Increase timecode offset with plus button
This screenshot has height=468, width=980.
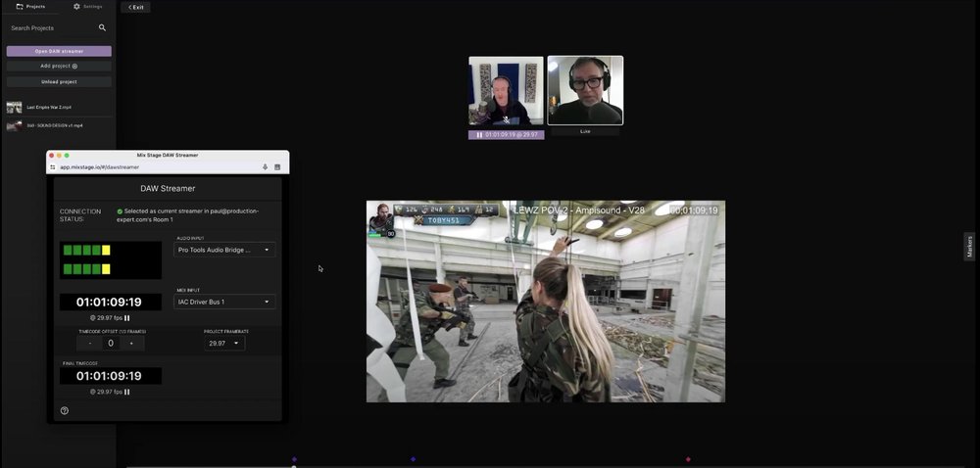tap(131, 344)
